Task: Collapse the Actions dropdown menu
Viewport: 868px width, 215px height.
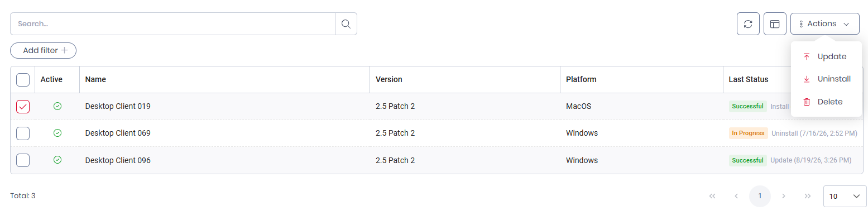Action: pyautogui.click(x=825, y=24)
